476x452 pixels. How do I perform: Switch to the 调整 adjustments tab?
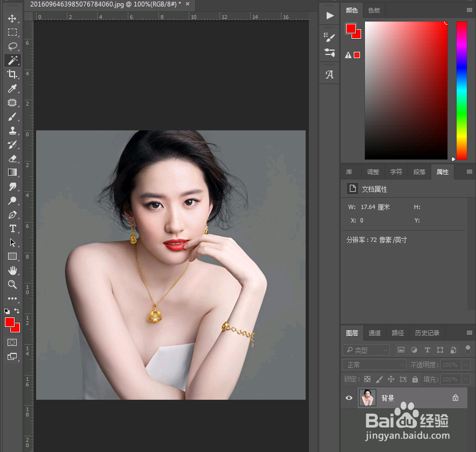373,172
